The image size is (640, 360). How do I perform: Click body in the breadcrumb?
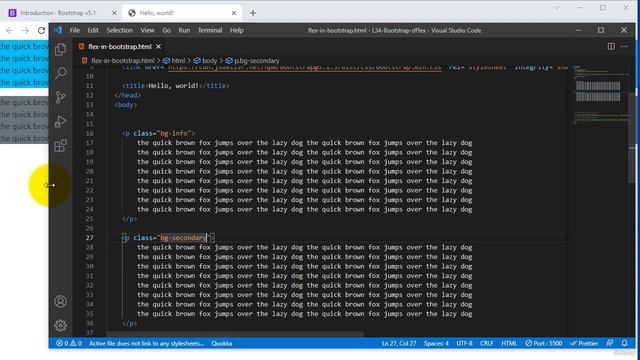click(x=209, y=61)
